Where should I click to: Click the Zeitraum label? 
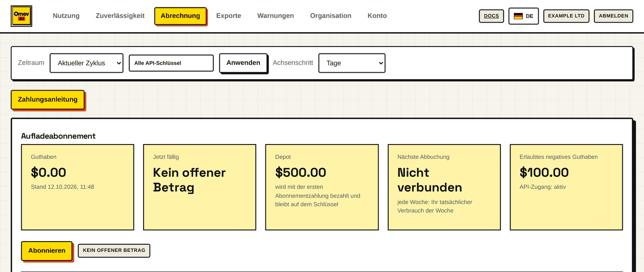[x=31, y=63]
